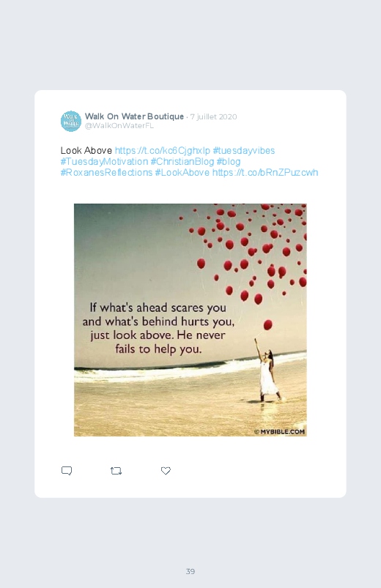Click the reply speech bubble icon

point(67,471)
